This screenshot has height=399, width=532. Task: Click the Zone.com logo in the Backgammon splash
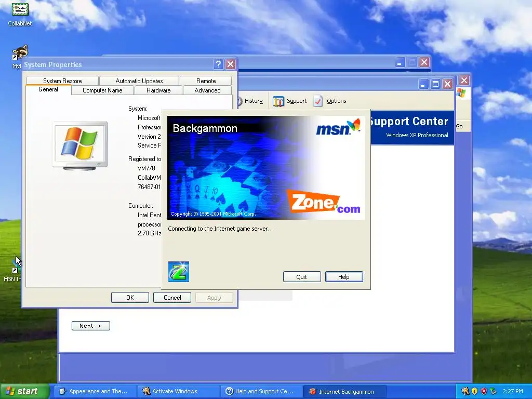[324, 202]
